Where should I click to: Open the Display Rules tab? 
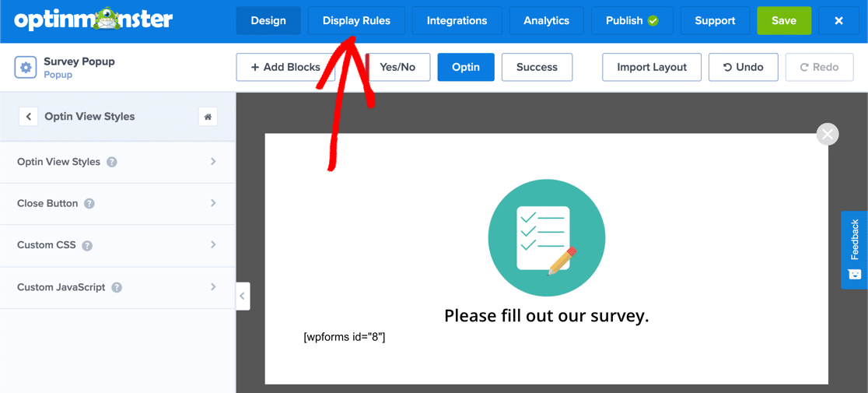[x=356, y=20]
